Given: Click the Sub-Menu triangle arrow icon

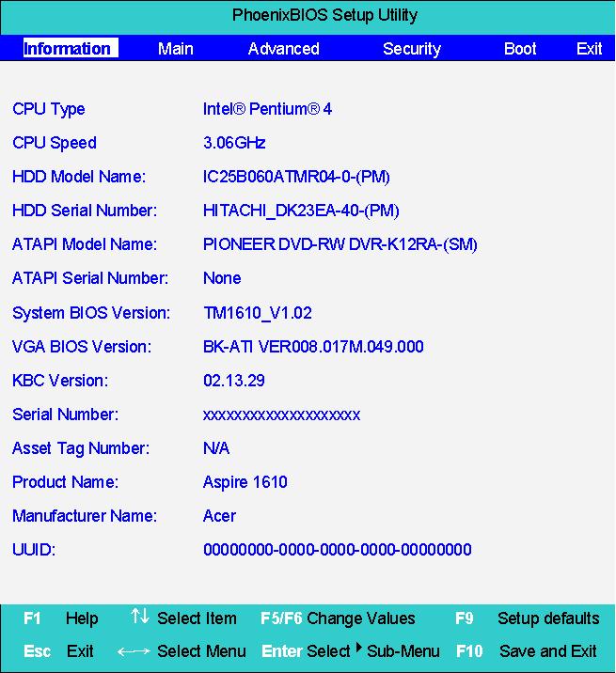Looking at the screenshot, I should pos(359,647).
